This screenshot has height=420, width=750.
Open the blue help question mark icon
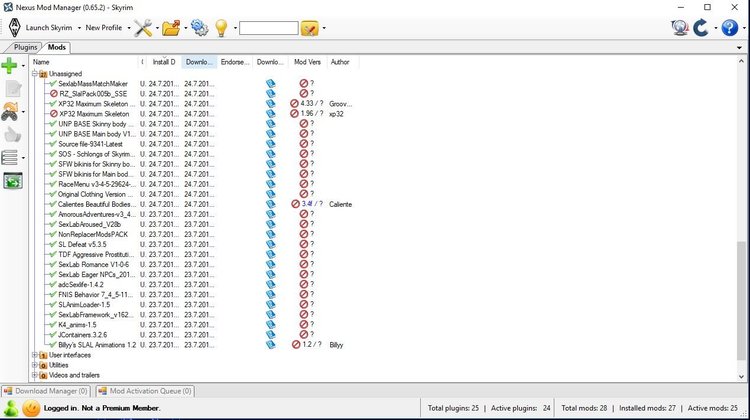729,28
